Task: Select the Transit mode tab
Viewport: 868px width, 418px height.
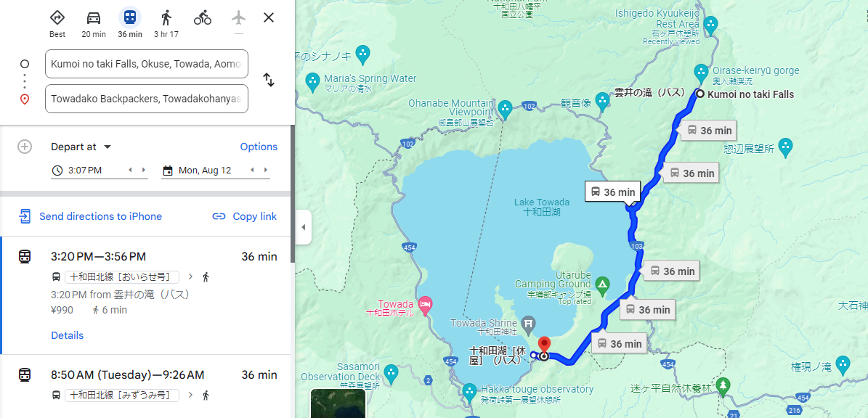Action: 130,17
